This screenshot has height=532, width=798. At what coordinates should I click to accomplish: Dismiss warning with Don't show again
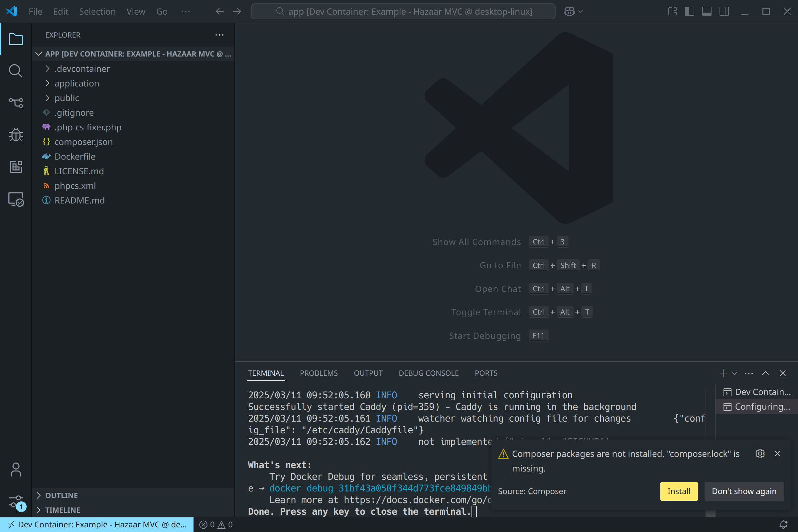(x=744, y=491)
